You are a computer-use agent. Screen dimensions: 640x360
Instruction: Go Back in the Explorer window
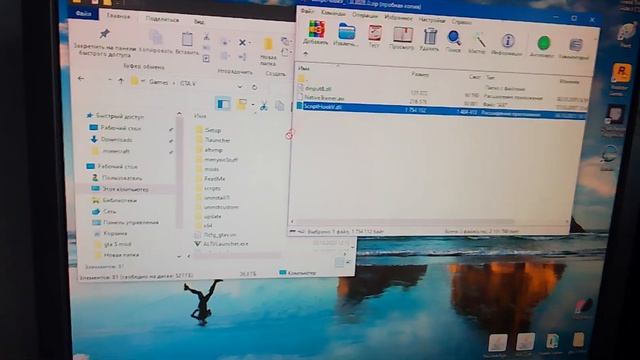tap(81, 79)
